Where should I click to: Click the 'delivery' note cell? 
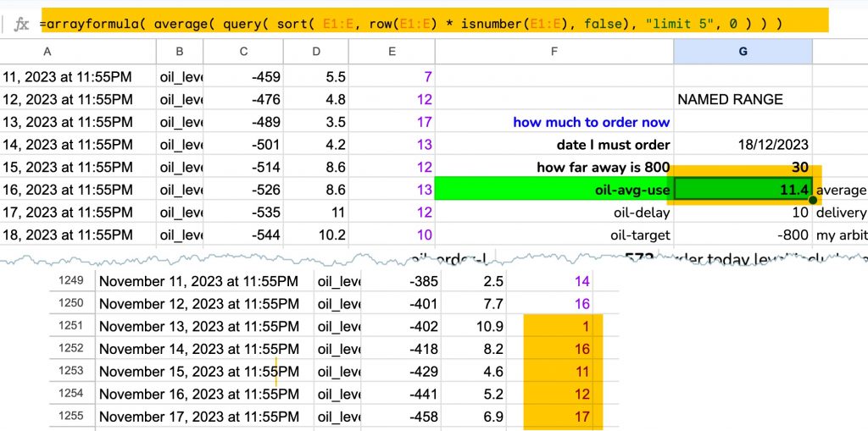click(x=840, y=213)
